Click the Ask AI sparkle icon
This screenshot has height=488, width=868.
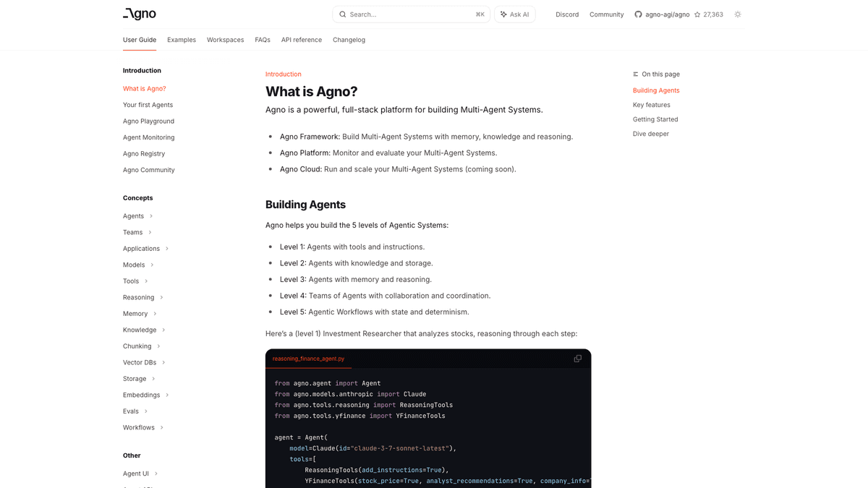(503, 14)
